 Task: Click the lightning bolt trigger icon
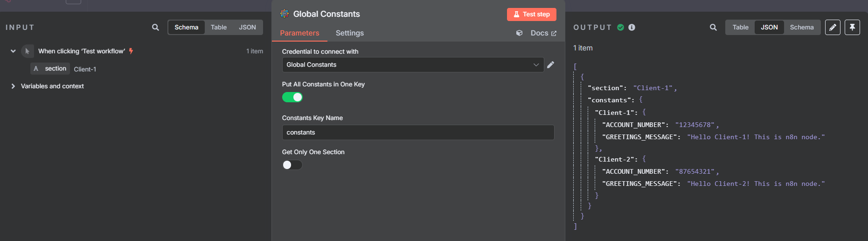coord(131,51)
